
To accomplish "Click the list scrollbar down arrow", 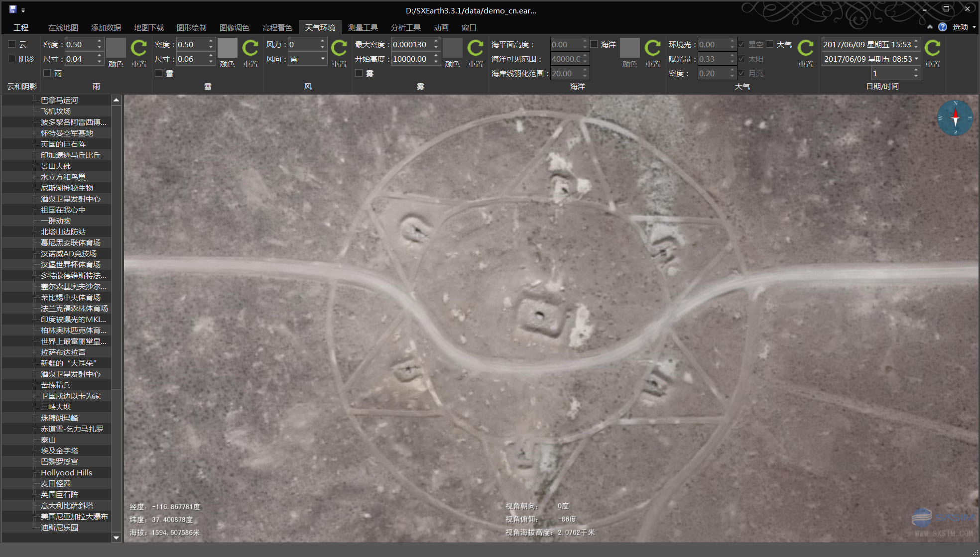I will (116, 537).
